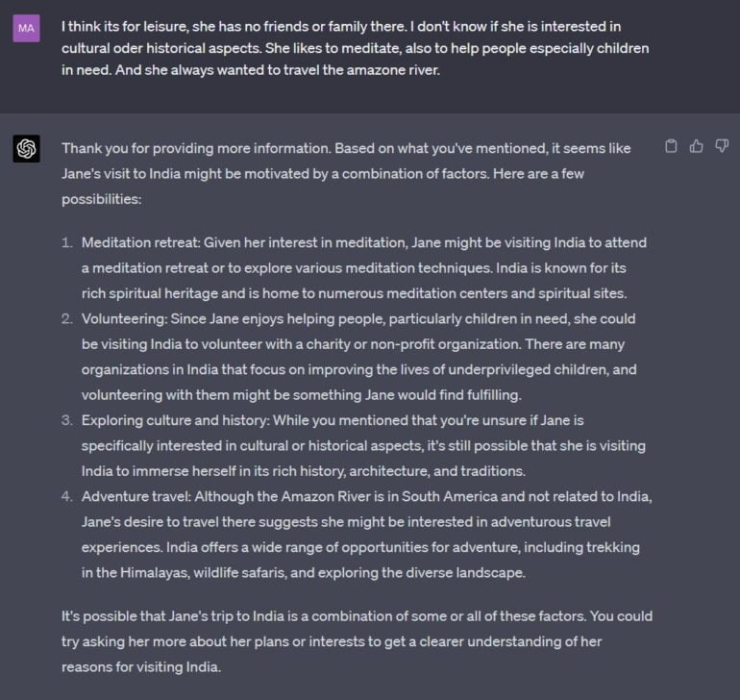
Task: Copy the ChatGPT response to clipboard
Action: click(672, 146)
